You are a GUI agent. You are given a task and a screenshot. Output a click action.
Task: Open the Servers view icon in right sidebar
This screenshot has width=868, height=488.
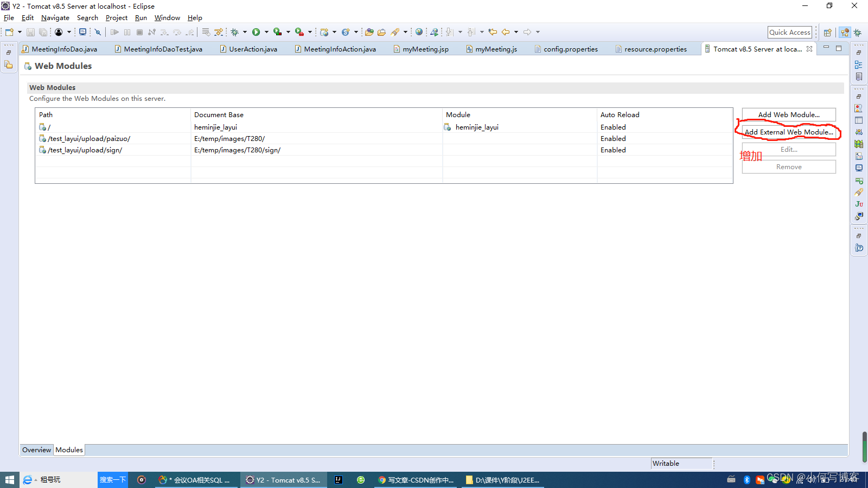click(x=859, y=132)
